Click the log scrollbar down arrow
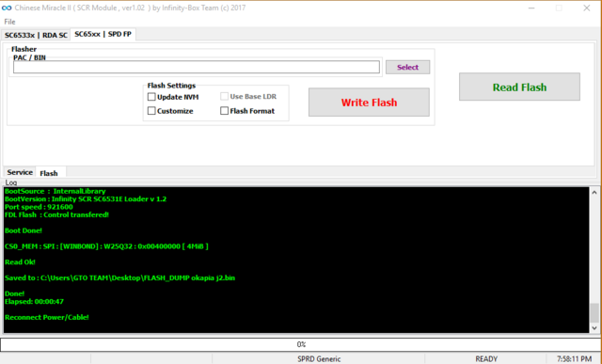Image resolution: width=602 pixels, height=364 pixels. [594, 328]
